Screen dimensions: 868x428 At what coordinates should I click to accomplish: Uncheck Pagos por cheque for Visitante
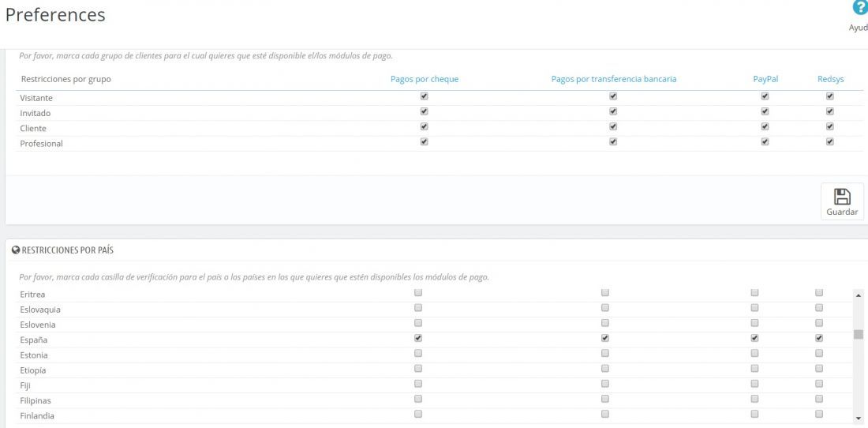tap(424, 96)
